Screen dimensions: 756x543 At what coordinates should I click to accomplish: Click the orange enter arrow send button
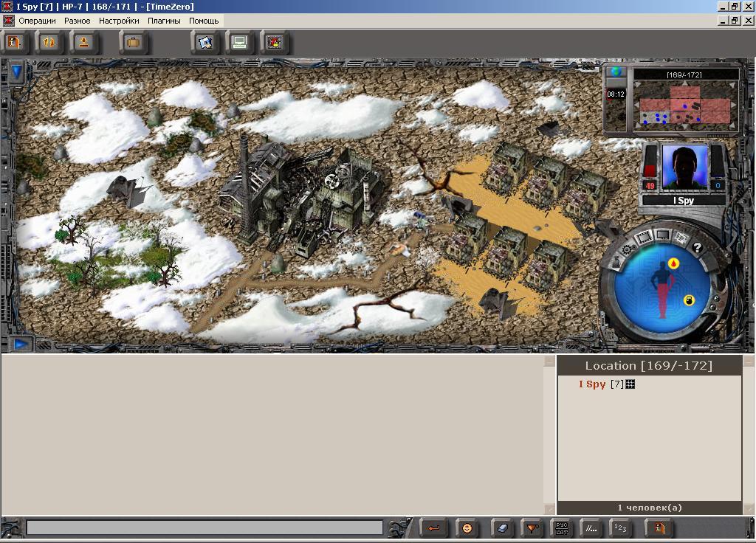(433, 528)
